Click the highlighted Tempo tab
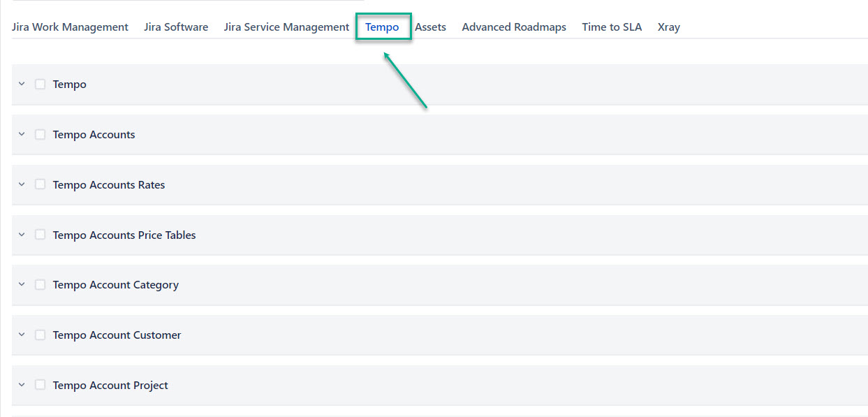 pos(382,27)
